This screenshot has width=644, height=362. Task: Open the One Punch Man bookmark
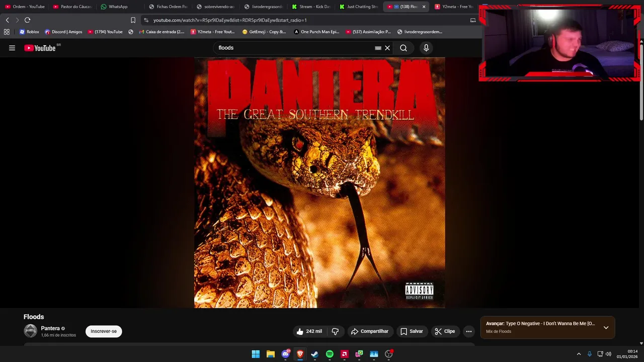(316, 32)
